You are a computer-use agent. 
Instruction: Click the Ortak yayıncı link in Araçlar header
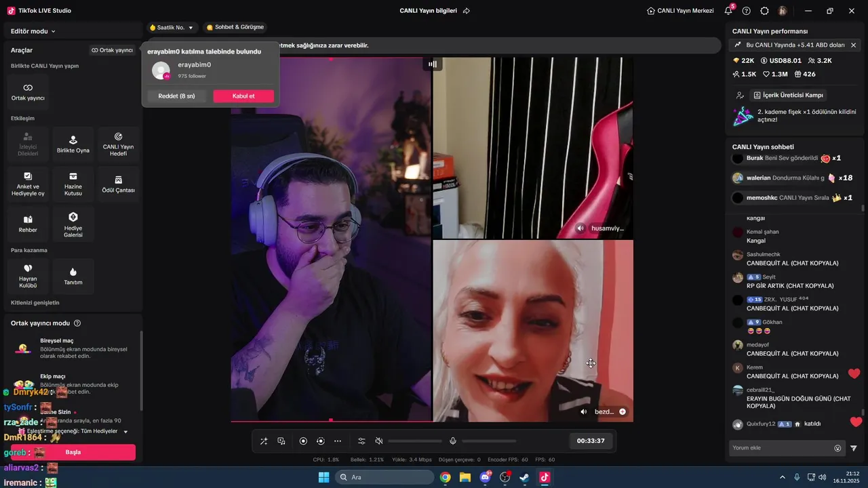113,50
